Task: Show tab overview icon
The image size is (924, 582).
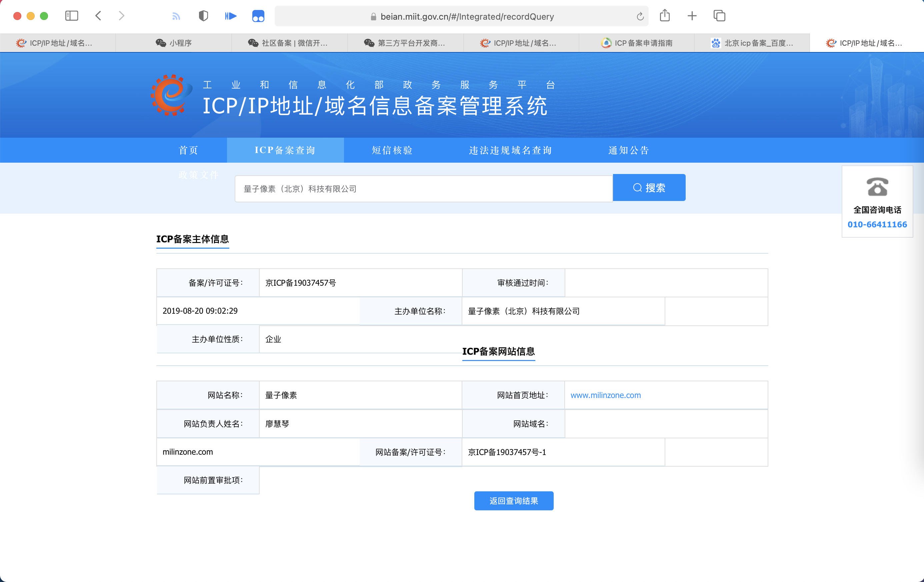Action: (719, 16)
